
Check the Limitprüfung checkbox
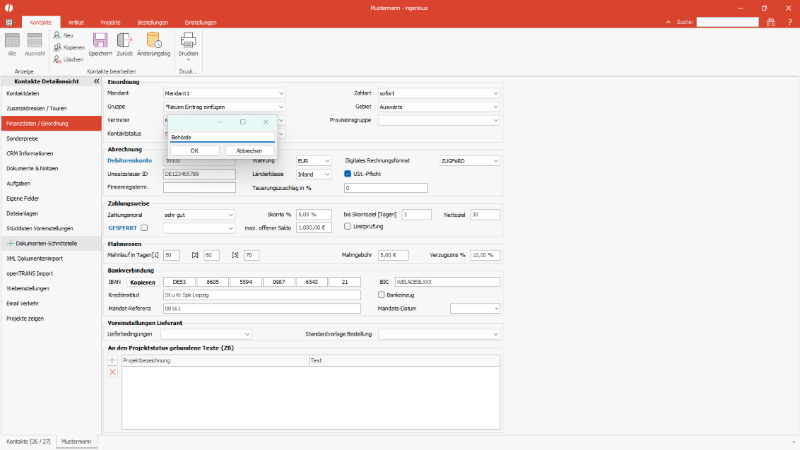coord(348,227)
